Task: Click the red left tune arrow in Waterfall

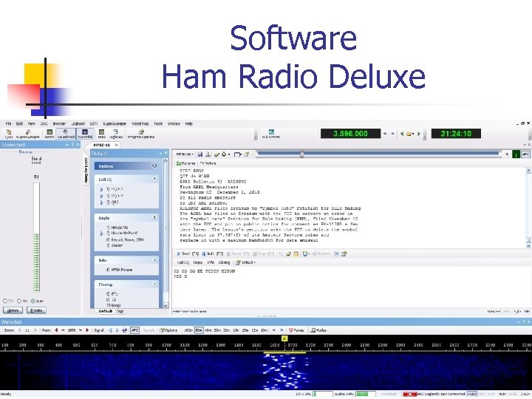Action: tap(56, 330)
